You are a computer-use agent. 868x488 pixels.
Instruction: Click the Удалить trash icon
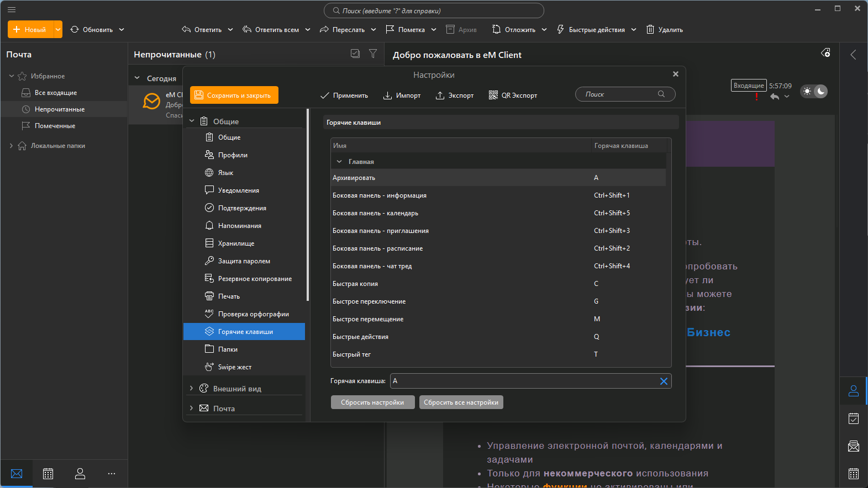pos(650,29)
